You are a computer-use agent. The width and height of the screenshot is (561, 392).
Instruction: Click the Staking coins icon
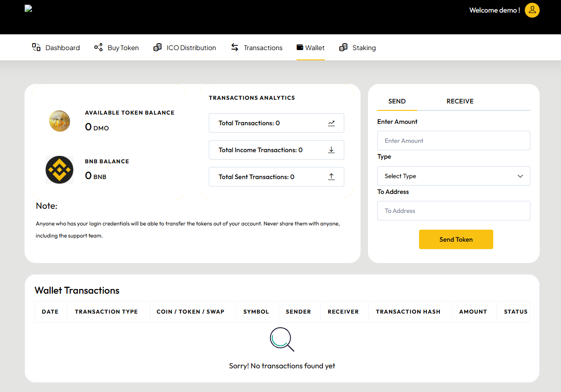pyautogui.click(x=343, y=47)
